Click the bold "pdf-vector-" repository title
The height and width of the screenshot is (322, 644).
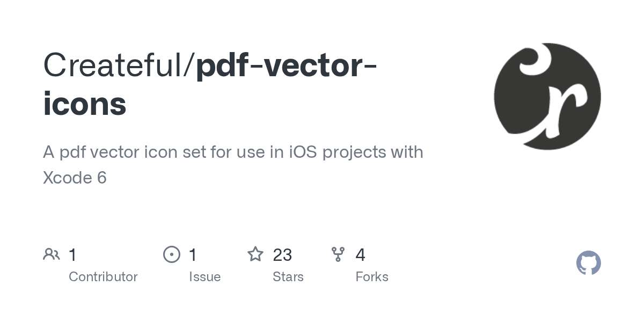click(x=286, y=66)
